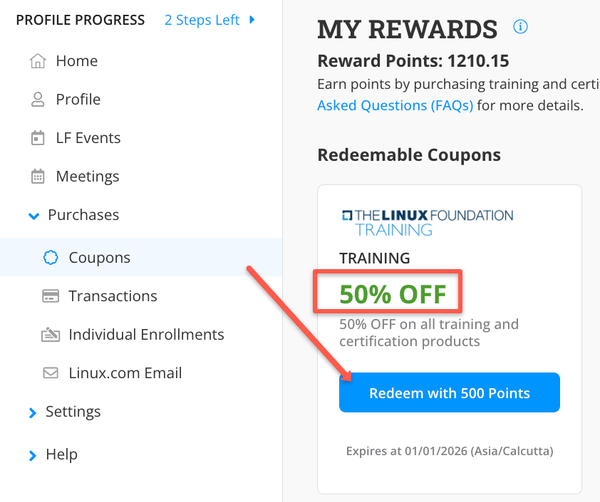Click the Home house icon
Screen dimensions: 600x502
[38, 61]
